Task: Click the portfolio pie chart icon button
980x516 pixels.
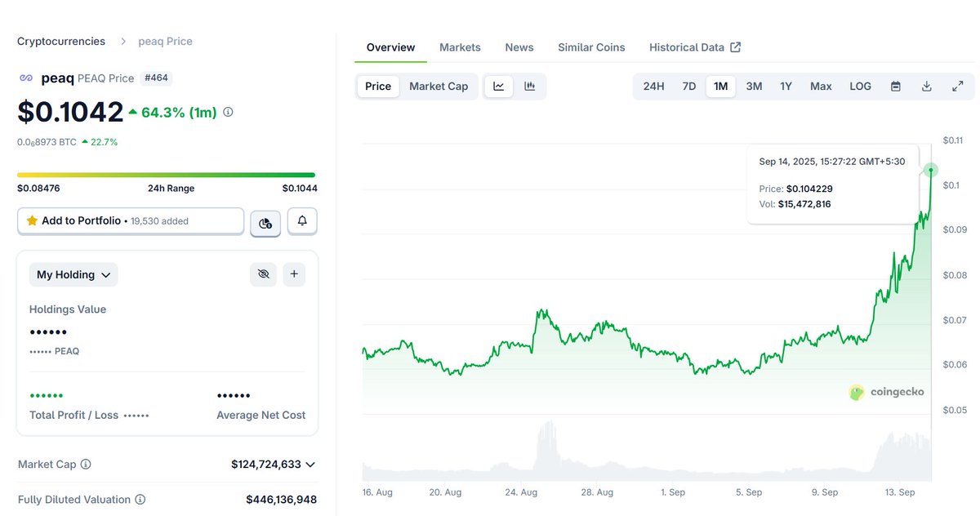Action: 265,222
